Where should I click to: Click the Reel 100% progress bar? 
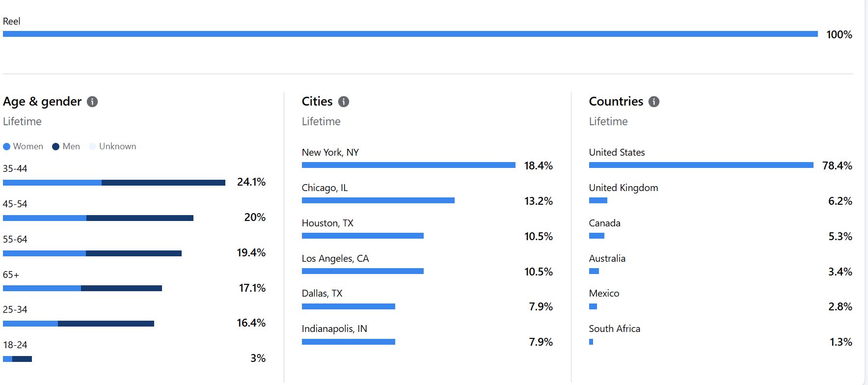(x=410, y=34)
